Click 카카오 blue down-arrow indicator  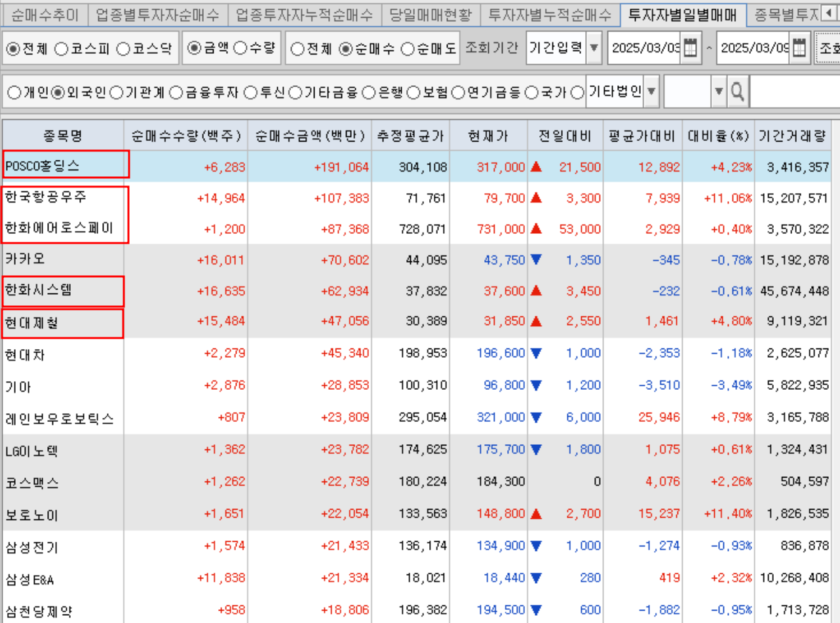tap(536, 260)
